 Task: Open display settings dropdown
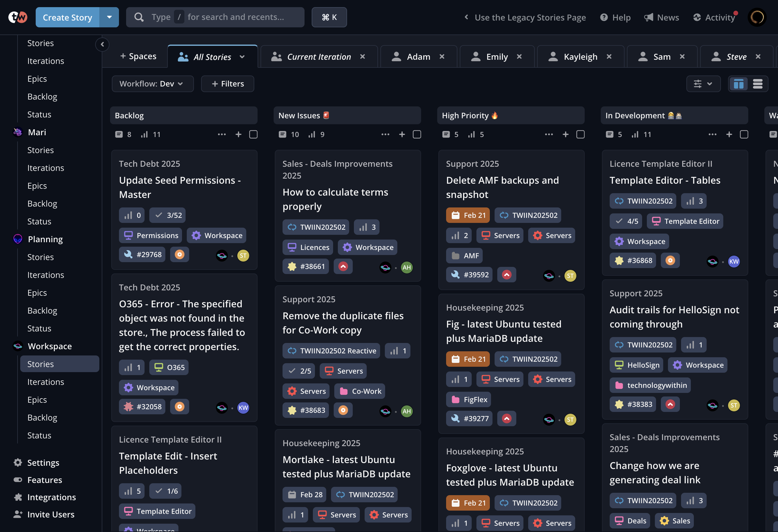[703, 84]
